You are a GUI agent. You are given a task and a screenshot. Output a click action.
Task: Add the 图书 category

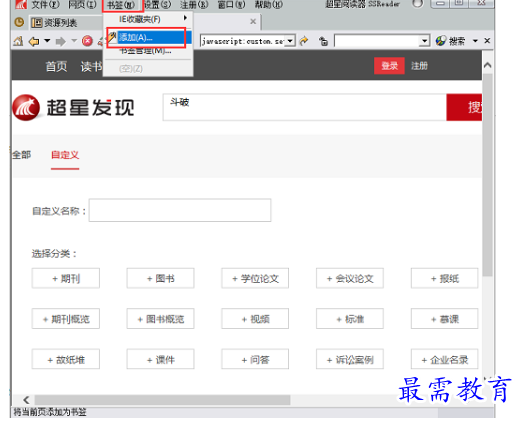[x=160, y=278]
